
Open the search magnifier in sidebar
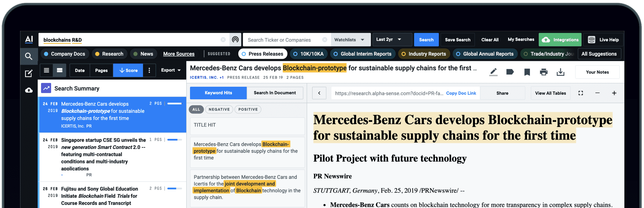[x=29, y=56]
